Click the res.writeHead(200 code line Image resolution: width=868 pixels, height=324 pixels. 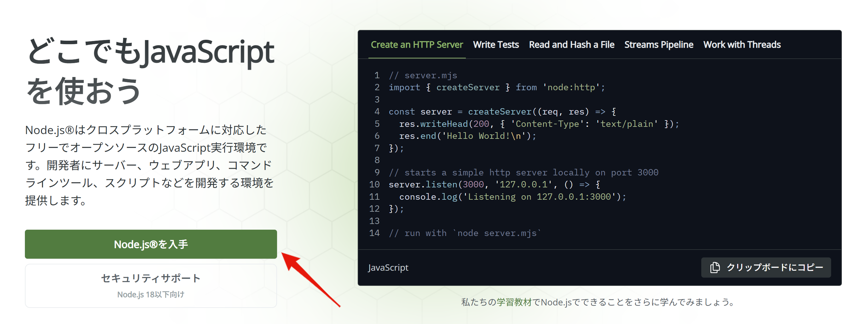[539, 124]
